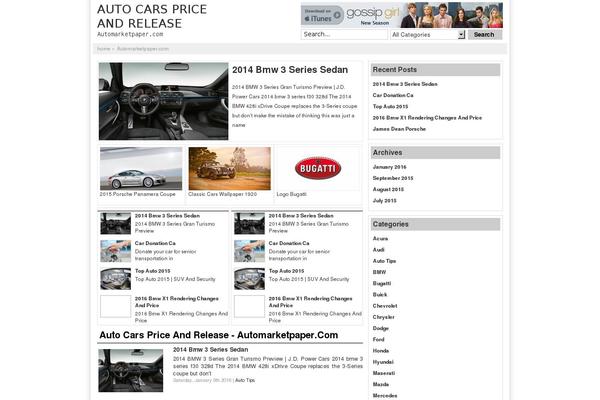This screenshot has height=400, width=600.
Task: Select the 2015 Porsche Panamera Coupe thumbnail
Action: pyautogui.click(x=141, y=168)
